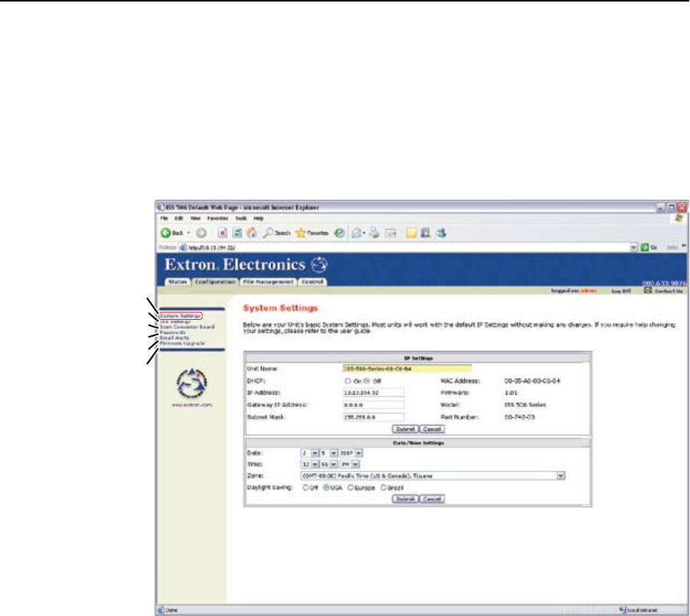Click the IP Address input field

pyautogui.click(x=373, y=393)
